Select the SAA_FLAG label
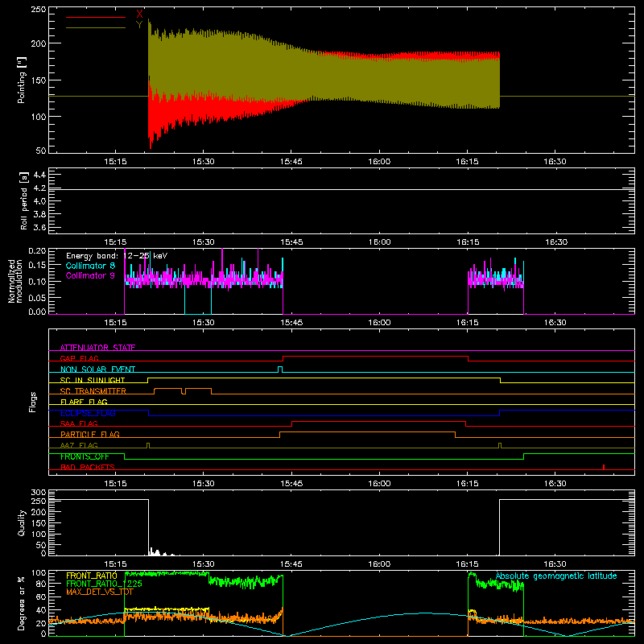This screenshot has height=644, width=644. coord(79,423)
